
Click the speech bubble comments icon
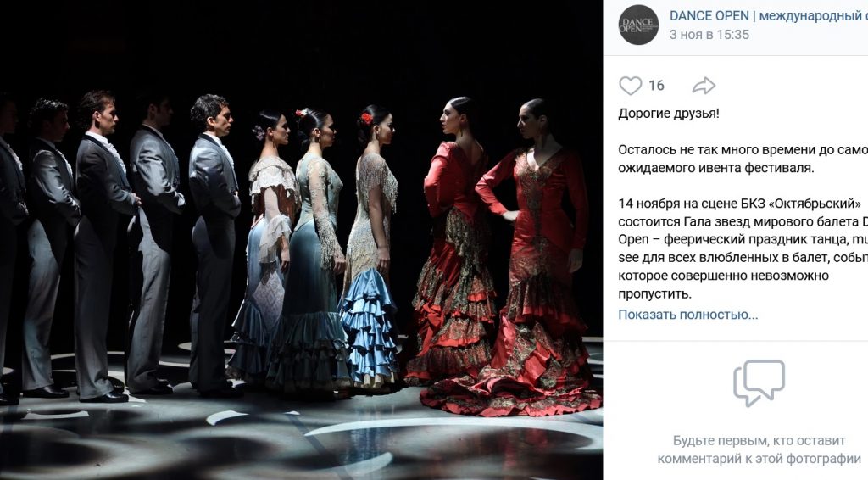(759, 382)
